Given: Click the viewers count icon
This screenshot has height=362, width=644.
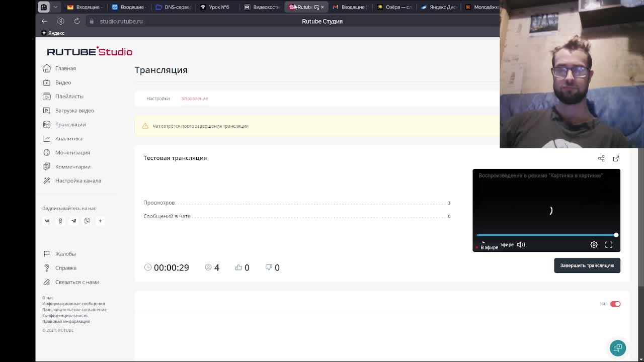Looking at the screenshot, I should [208, 267].
